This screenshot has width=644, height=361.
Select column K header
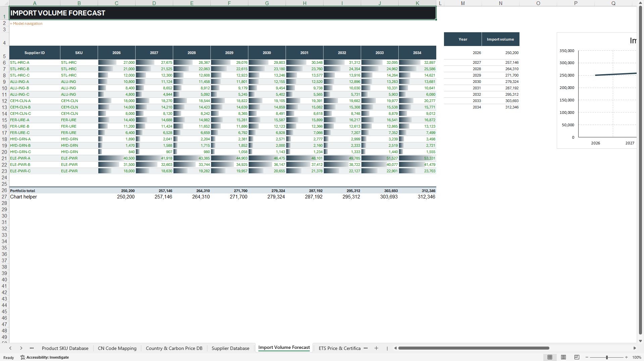coord(417,3)
